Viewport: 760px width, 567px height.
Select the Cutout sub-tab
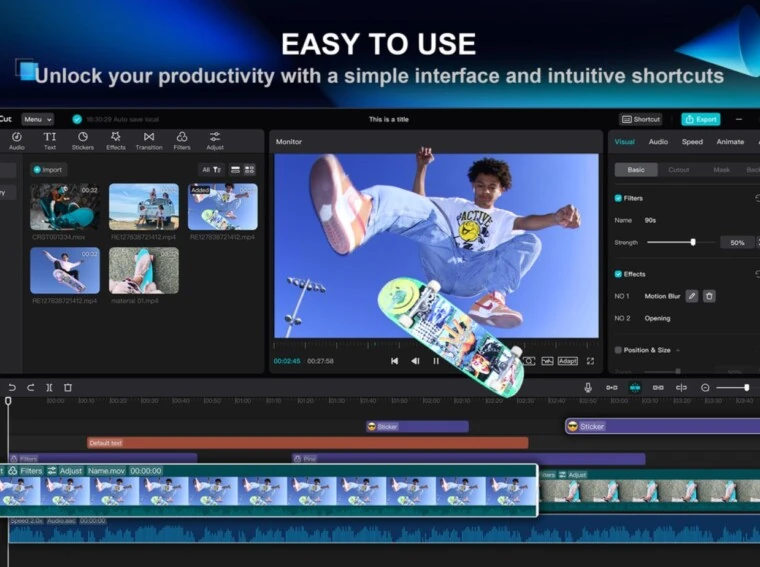(679, 170)
